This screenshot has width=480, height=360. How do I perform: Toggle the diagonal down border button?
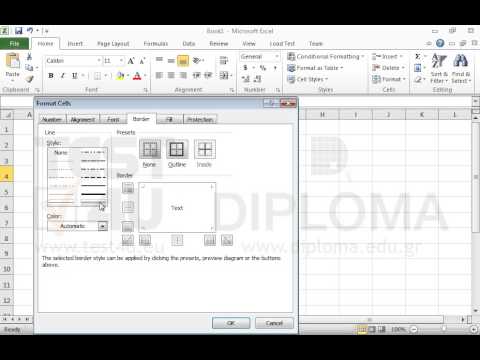tap(227, 240)
